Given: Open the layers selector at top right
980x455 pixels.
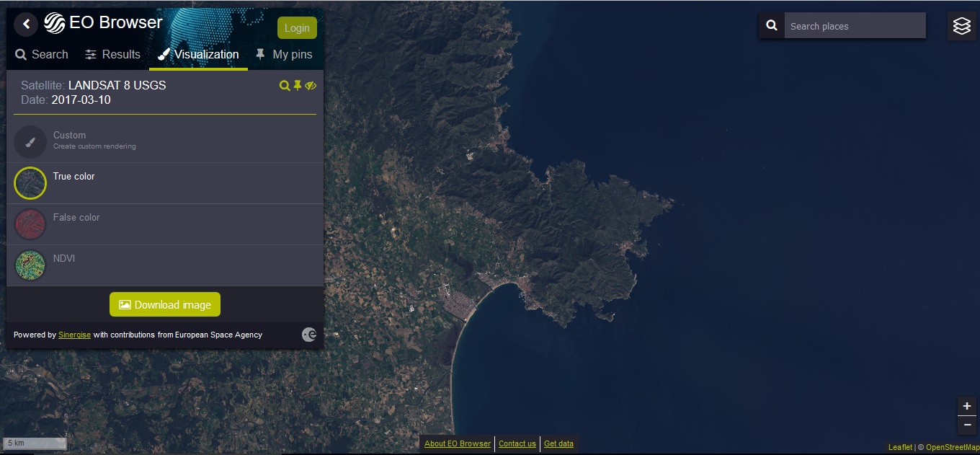Looking at the screenshot, I should [x=962, y=25].
